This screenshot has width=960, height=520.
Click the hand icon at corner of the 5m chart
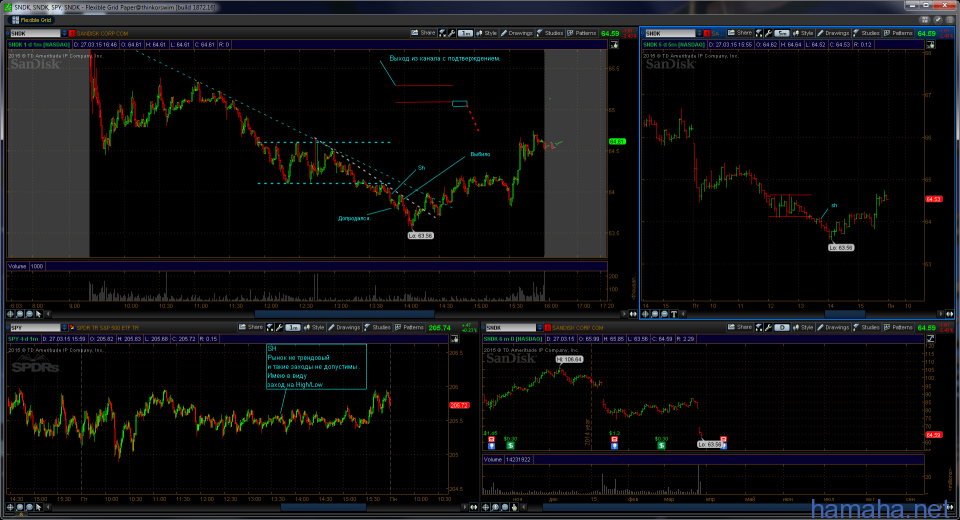click(931, 45)
